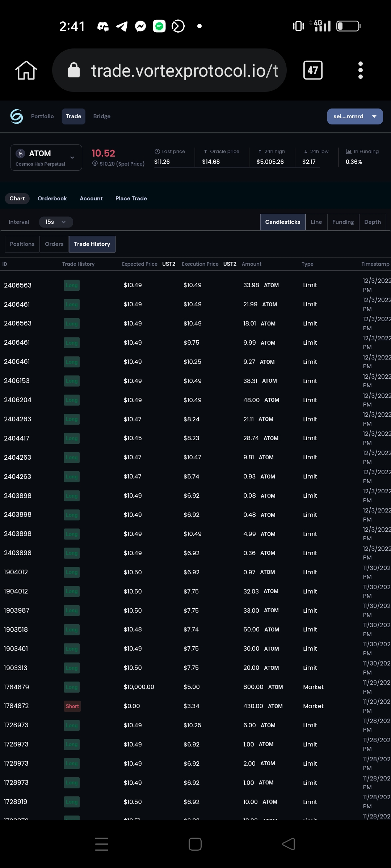This screenshot has width=391, height=868.
Task: Click the Last price clock icon
Action: [157, 152]
